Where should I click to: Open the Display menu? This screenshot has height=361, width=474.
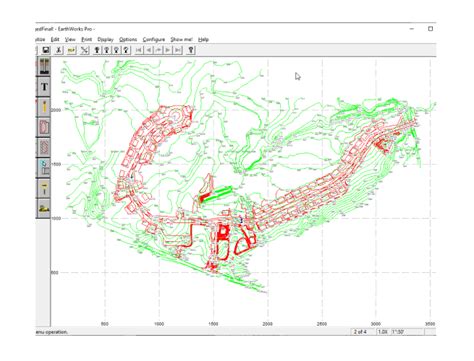coord(105,39)
